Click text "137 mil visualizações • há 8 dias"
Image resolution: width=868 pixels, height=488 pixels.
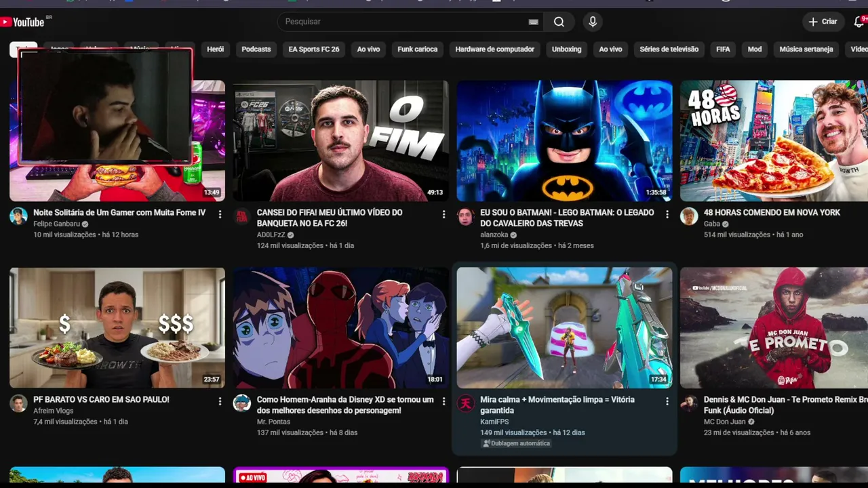point(307,432)
